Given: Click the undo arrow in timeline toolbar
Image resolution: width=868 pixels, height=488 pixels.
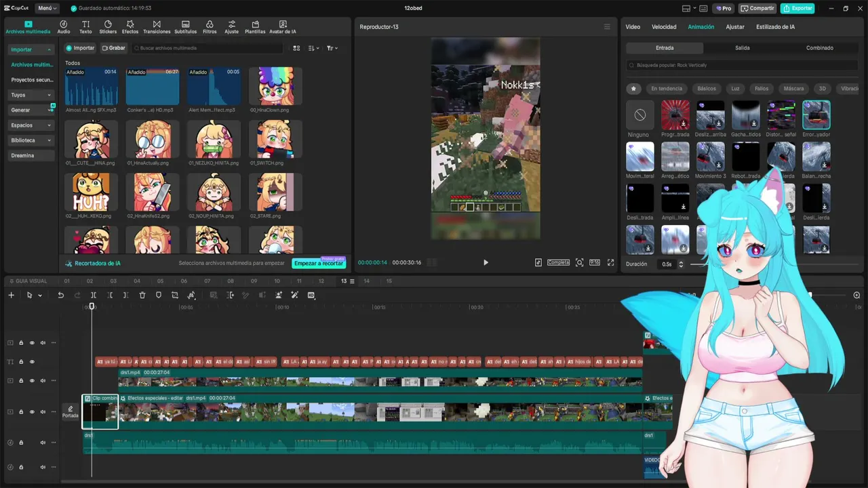Looking at the screenshot, I should click(60, 296).
